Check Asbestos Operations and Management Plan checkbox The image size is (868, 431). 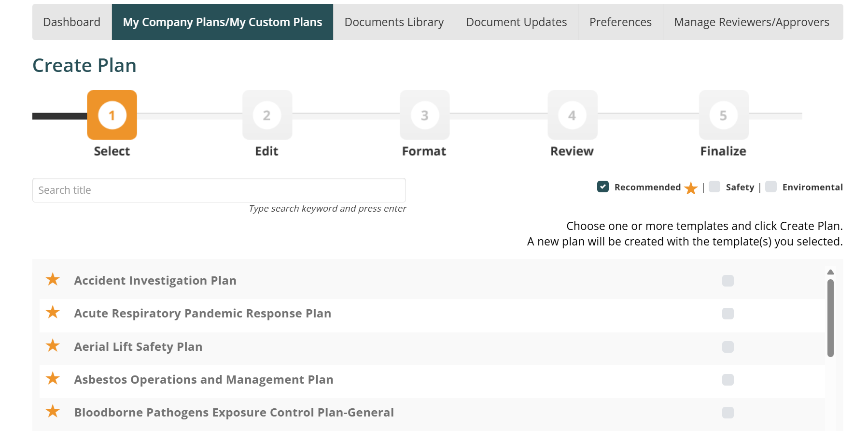click(728, 380)
